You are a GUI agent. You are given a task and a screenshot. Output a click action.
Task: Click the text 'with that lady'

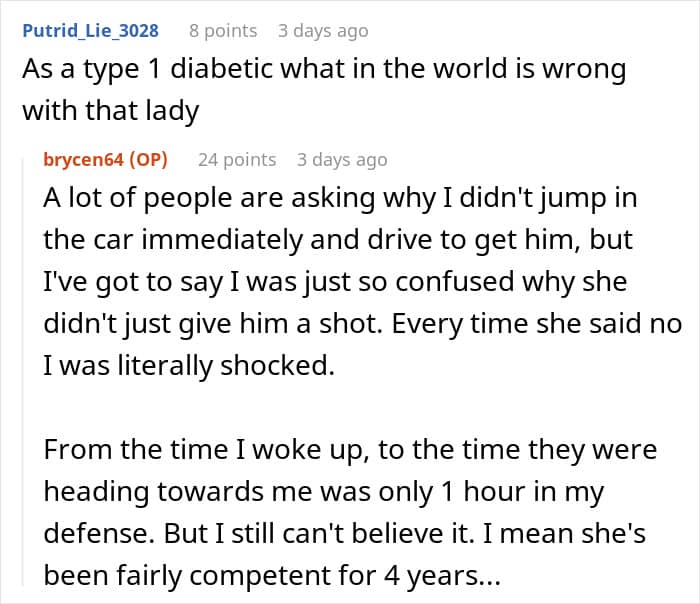pos(111,109)
